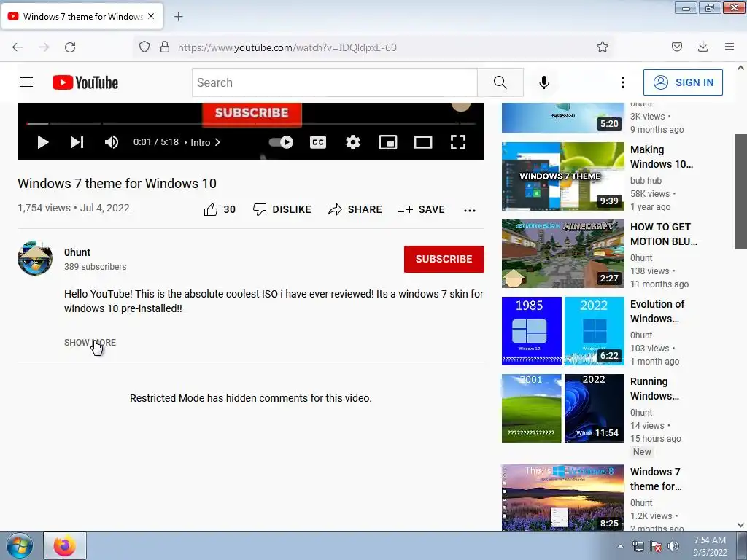Image resolution: width=747 pixels, height=560 pixels.
Task: Click the search magnifier button
Action: pyautogui.click(x=500, y=82)
